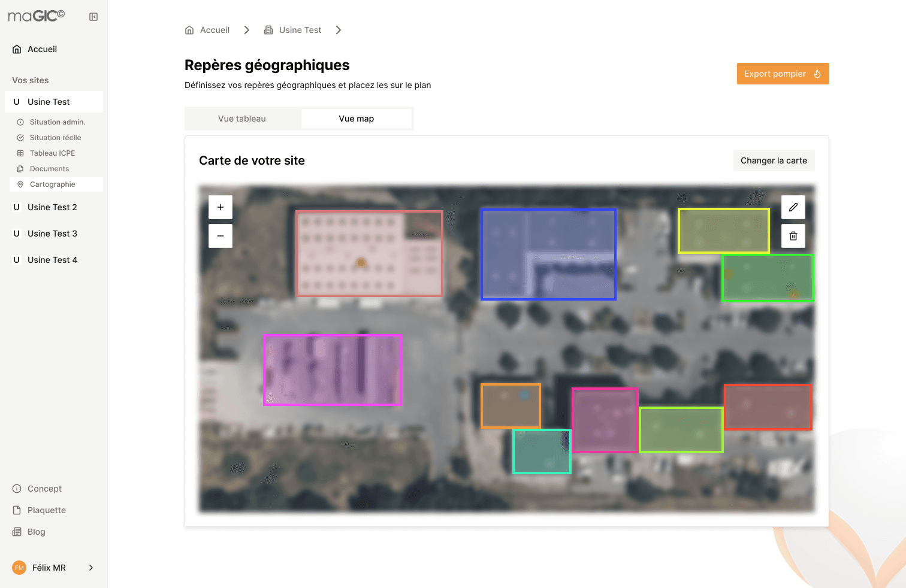The width and height of the screenshot is (906, 588).
Task: Zoom out using the minus control on the map
Action: pyautogui.click(x=220, y=235)
